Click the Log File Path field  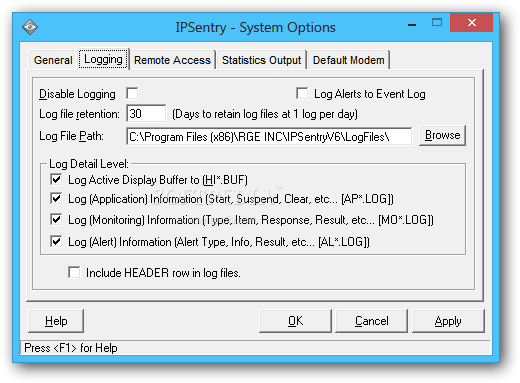pyautogui.click(x=269, y=136)
